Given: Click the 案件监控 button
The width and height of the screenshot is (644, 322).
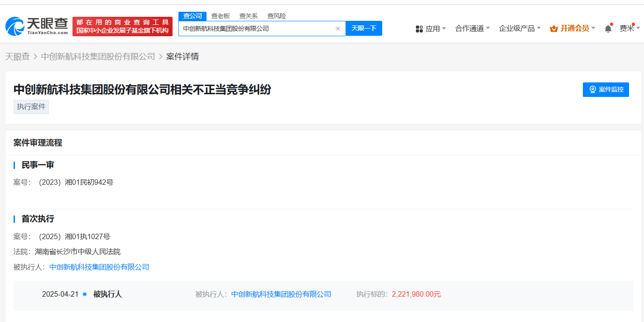Looking at the screenshot, I should (x=606, y=90).
